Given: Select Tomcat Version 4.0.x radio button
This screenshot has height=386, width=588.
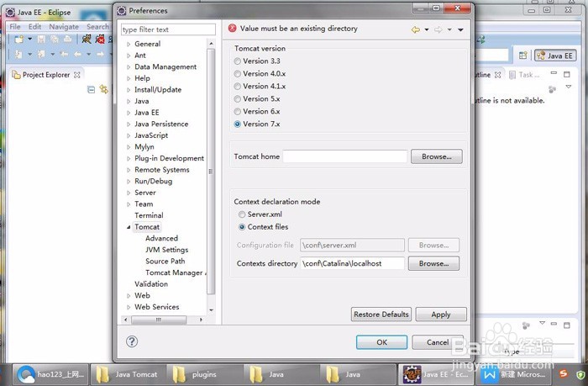Looking at the screenshot, I should coord(238,74).
